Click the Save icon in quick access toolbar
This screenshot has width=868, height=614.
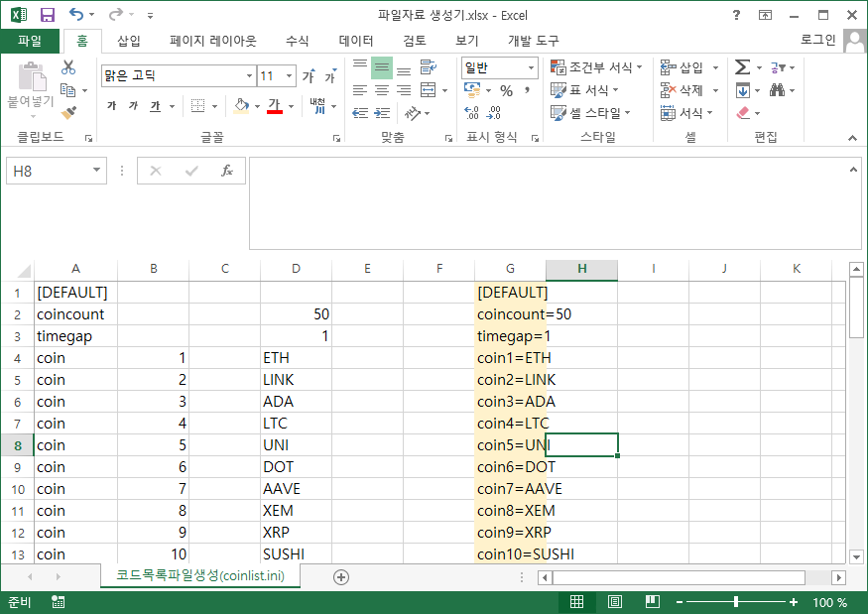coord(47,15)
